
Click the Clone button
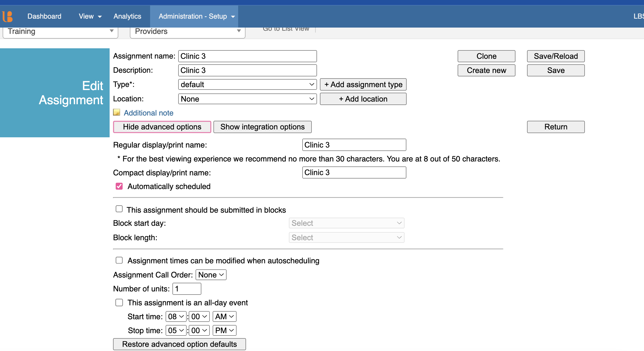pos(486,56)
